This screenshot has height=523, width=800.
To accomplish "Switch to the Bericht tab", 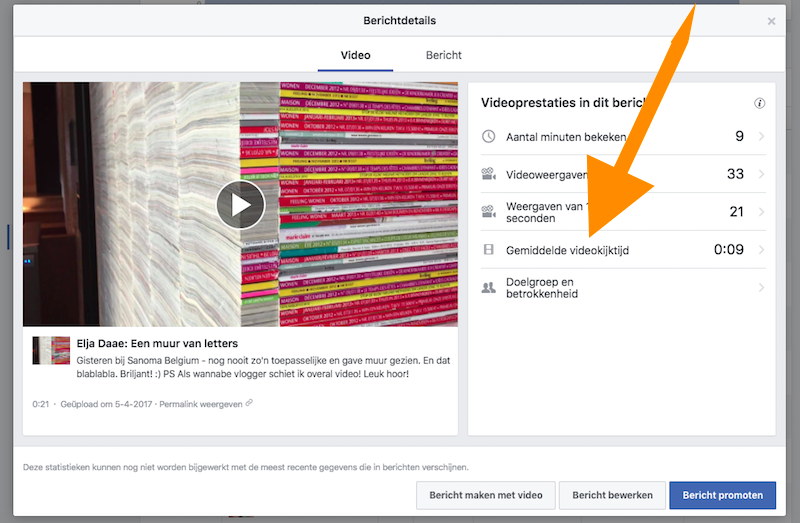I will (444, 55).
